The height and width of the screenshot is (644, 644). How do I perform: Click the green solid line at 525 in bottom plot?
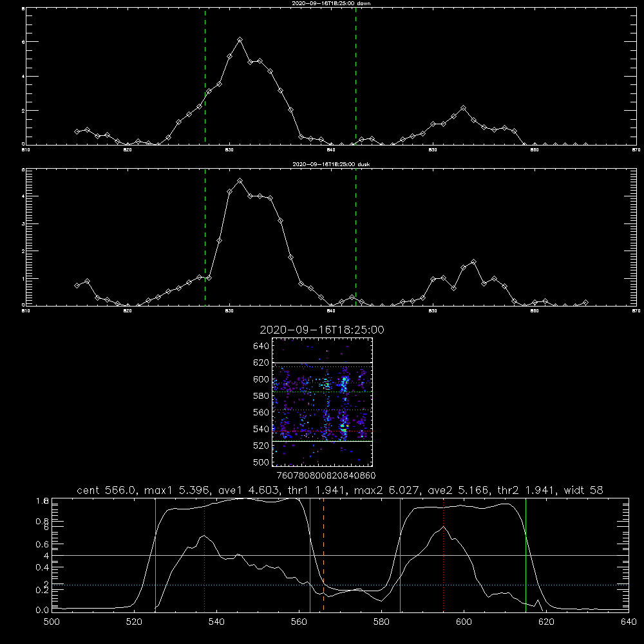pyautogui.click(x=155, y=554)
